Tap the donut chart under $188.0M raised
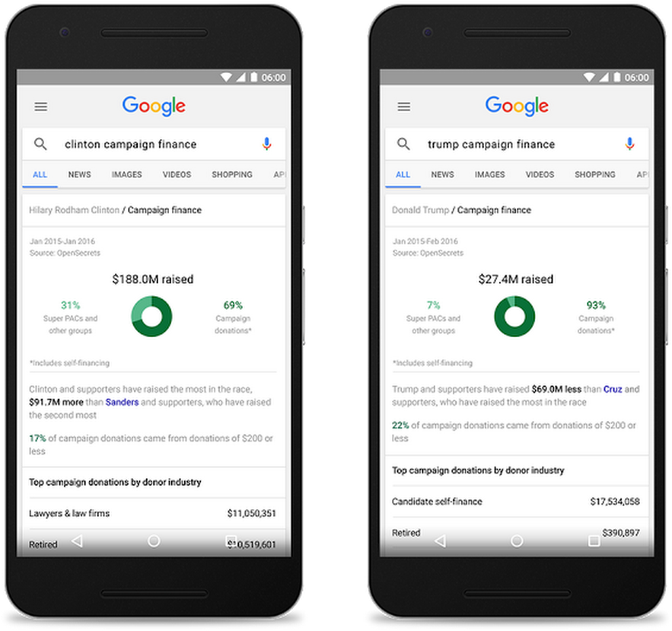672x631 pixels. [x=151, y=317]
